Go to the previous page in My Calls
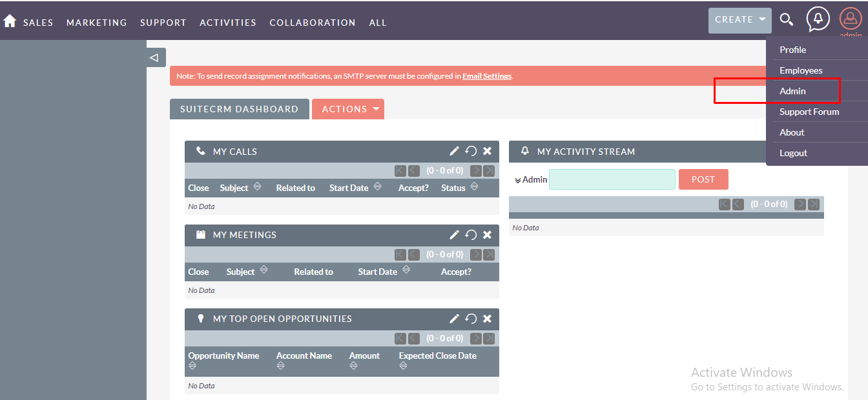 [414, 171]
